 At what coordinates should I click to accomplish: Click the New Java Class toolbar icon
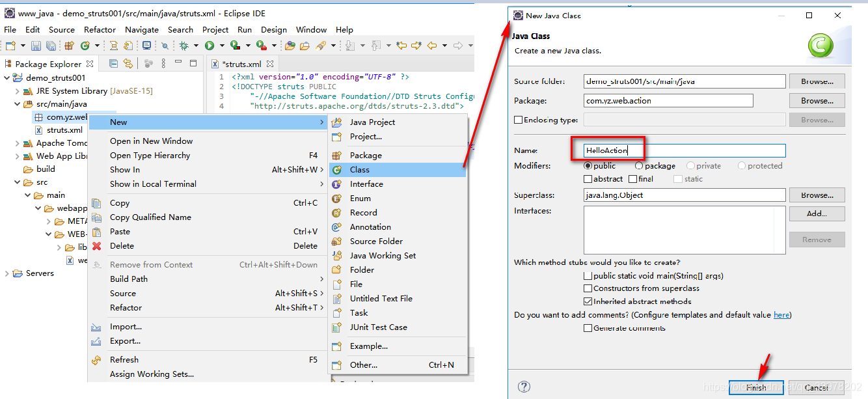click(85, 46)
